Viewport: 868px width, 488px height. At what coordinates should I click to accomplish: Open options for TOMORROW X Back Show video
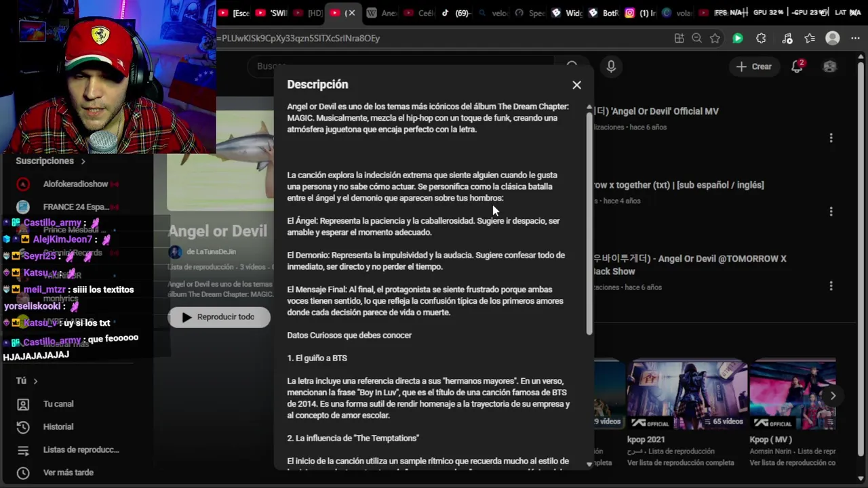click(831, 286)
